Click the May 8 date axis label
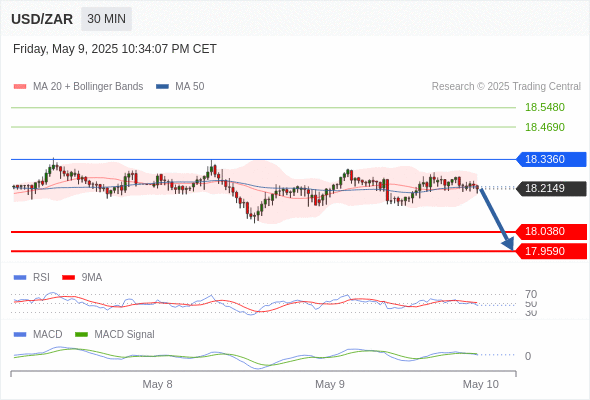590x400 pixels. point(157,384)
